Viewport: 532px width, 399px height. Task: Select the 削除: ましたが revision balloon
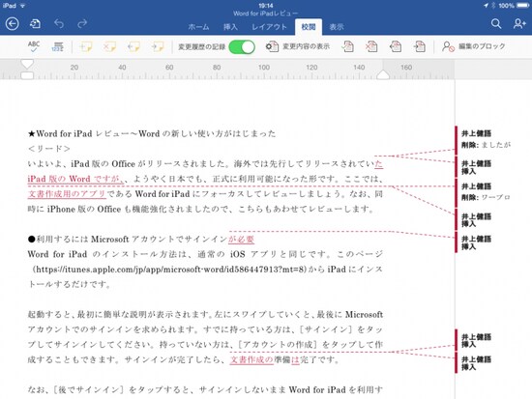486,140
